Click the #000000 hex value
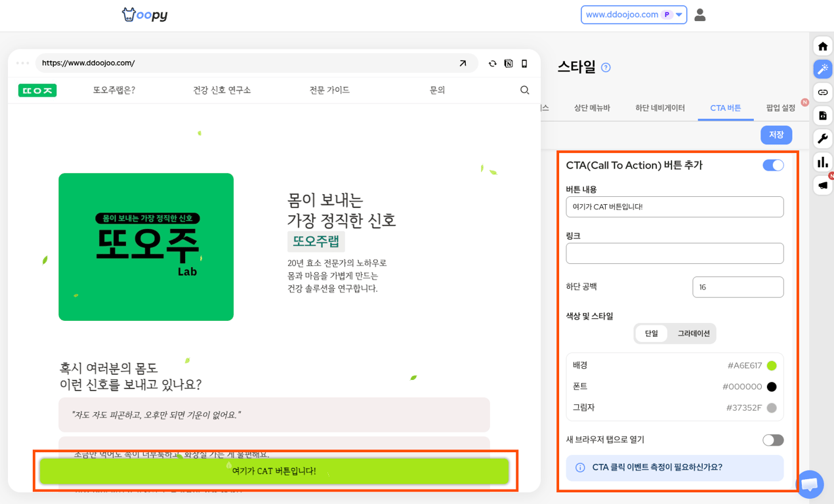This screenshot has height=504, width=834. (742, 387)
